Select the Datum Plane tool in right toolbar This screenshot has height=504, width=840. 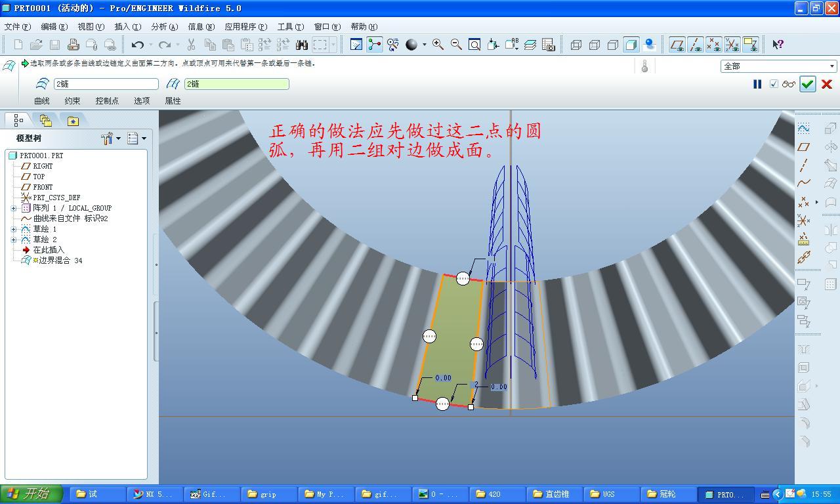pos(804,147)
